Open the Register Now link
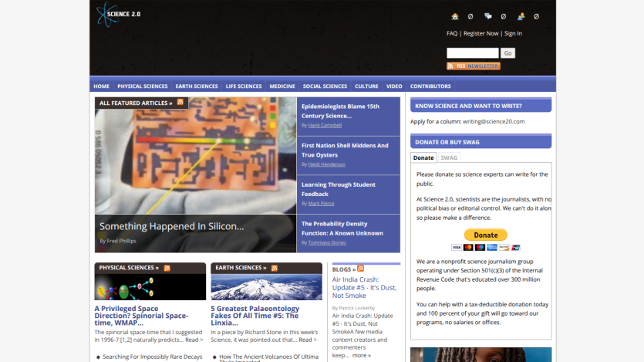The height and width of the screenshot is (362, 644). click(x=481, y=33)
